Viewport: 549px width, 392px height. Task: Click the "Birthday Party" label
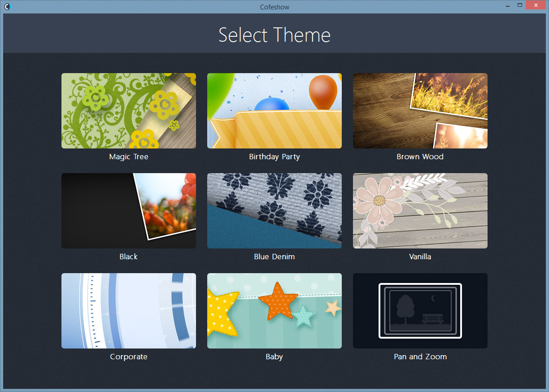(x=274, y=157)
